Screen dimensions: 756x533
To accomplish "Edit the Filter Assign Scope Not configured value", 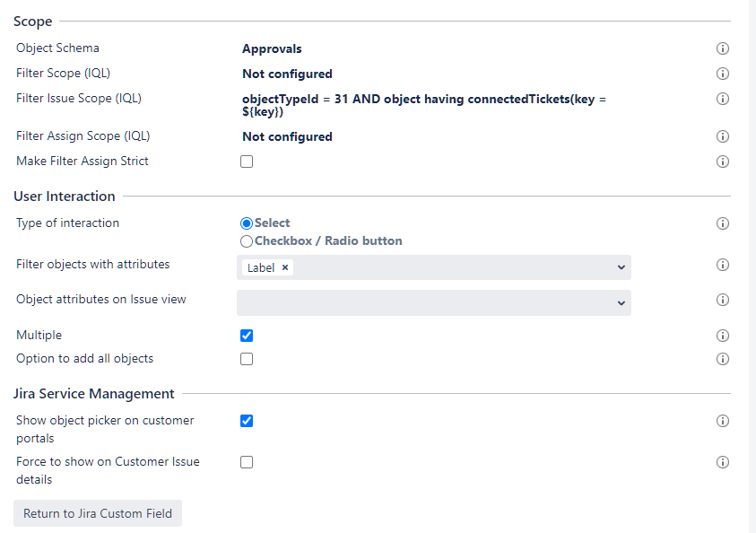I will [287, 136].
